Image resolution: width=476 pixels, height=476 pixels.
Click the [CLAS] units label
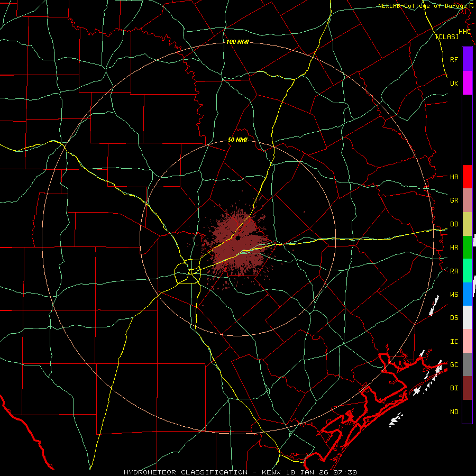click(x=447, y=36)
